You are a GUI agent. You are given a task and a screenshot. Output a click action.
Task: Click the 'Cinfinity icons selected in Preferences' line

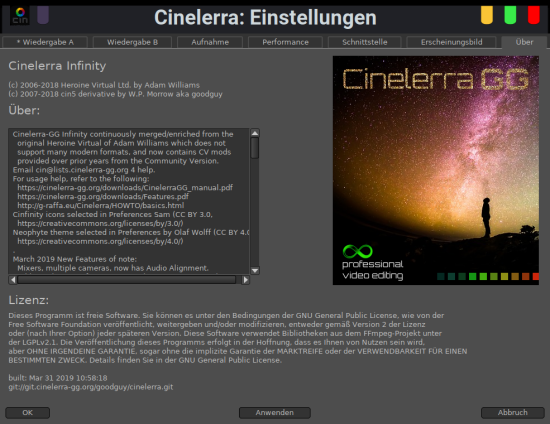pyautogui.click(x=113, y=214)
